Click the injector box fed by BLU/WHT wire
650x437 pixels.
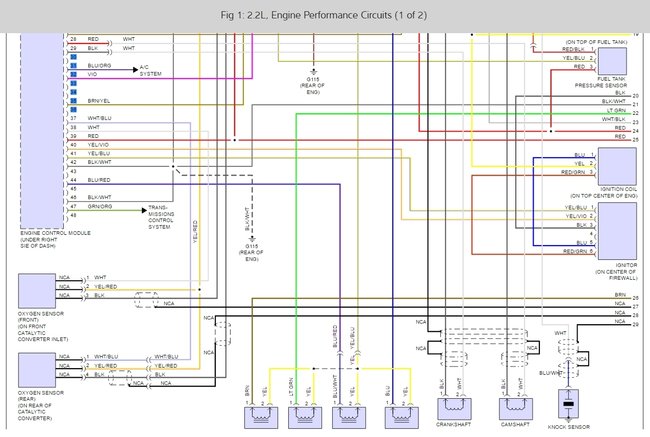point(349,417)
